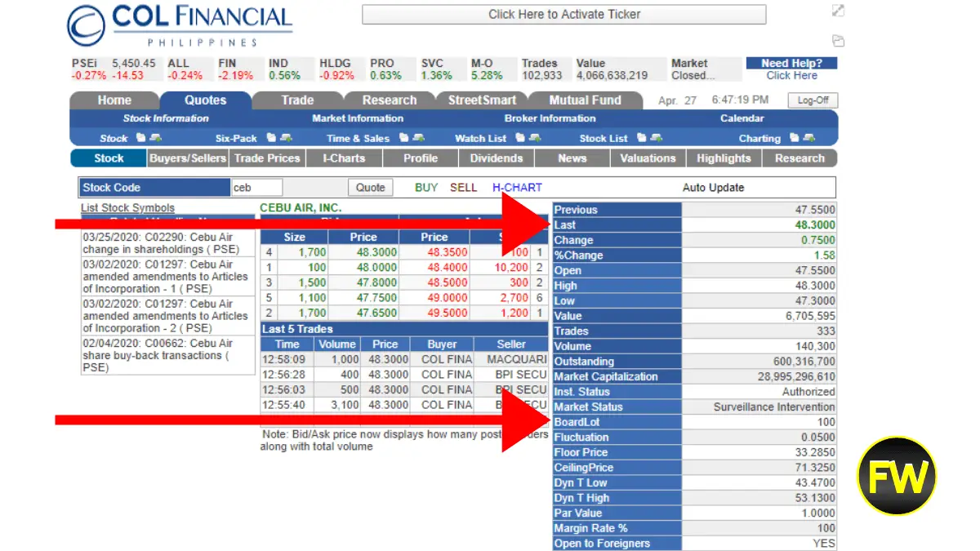Switch to Trade Prices sub-tab
Image resolution: width=980 pixels, height=551 pixels.
267,158
